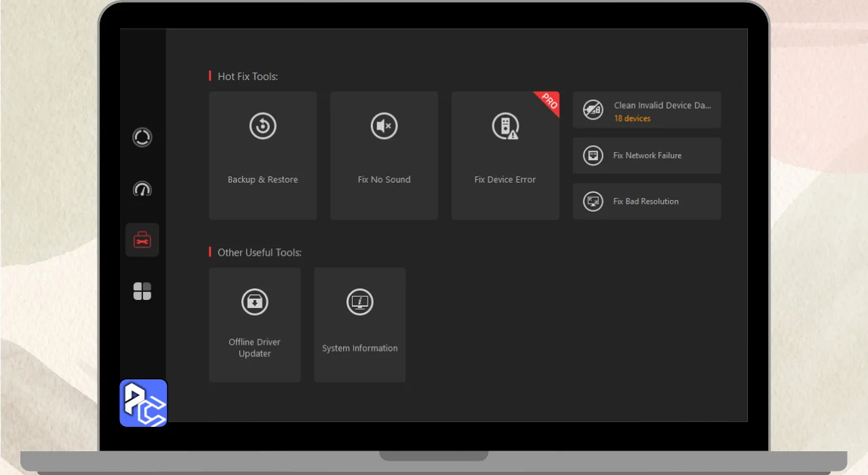Screen dimensions: 868x475
Task: Select the red toolbox Tools sidebar icon
Action: coord(142,240)
